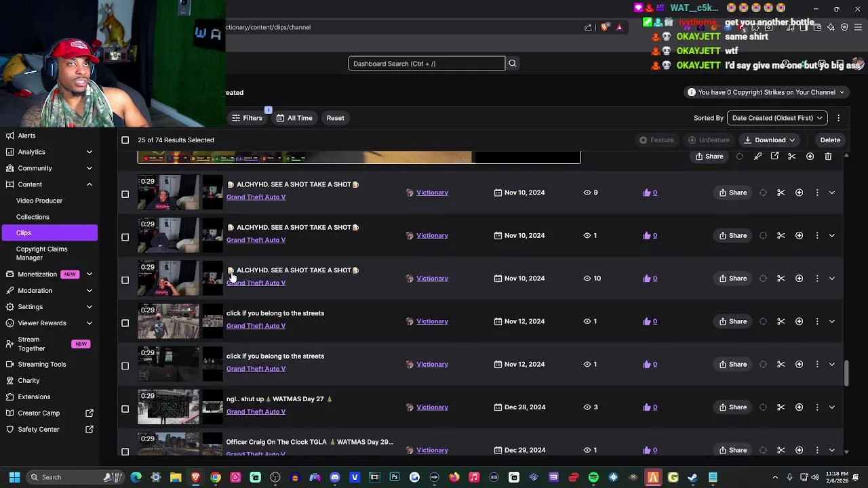The width and height of the screenshot is (868, 488).
Task: Toggle checkbox for the 9-view ALCHYHD clip
Action: [x=125, y=195]
